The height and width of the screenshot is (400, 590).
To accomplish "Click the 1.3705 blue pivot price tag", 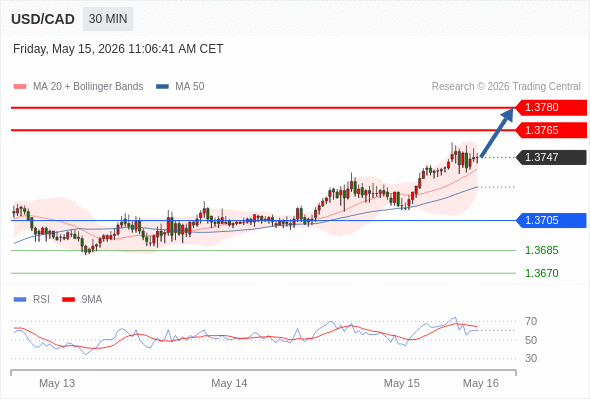I will (551, 221).
